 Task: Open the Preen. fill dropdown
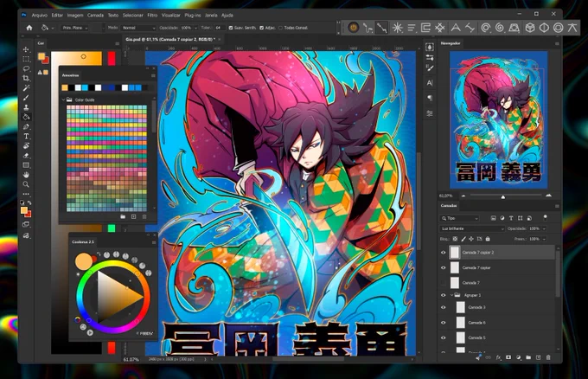(x=544, y=239)
